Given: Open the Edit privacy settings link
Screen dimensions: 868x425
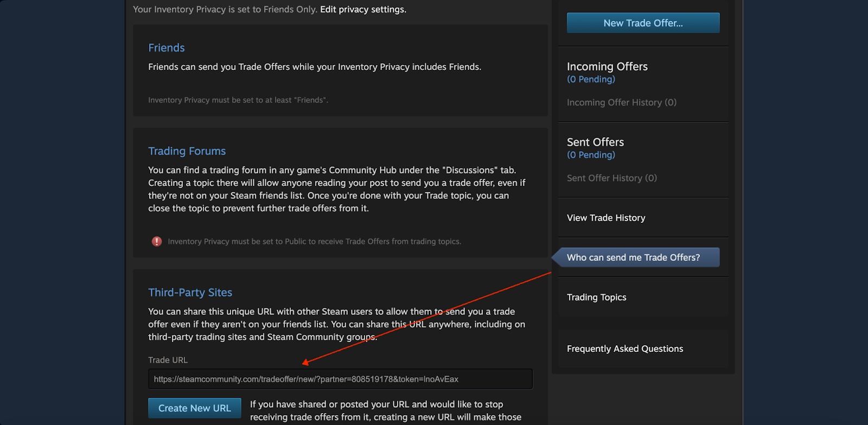Looking at the screenshot, I should coord(363,9).
